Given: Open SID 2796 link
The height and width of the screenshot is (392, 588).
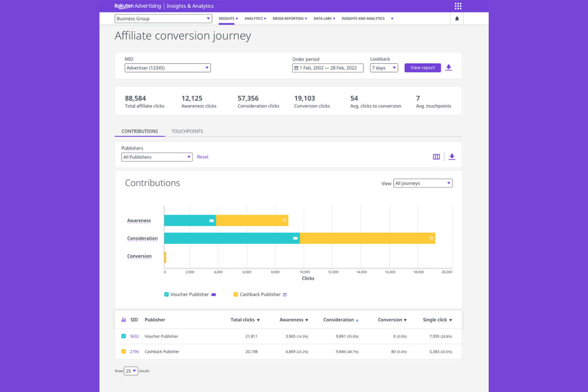Looking at the screenshot, I should coord(134,352).
